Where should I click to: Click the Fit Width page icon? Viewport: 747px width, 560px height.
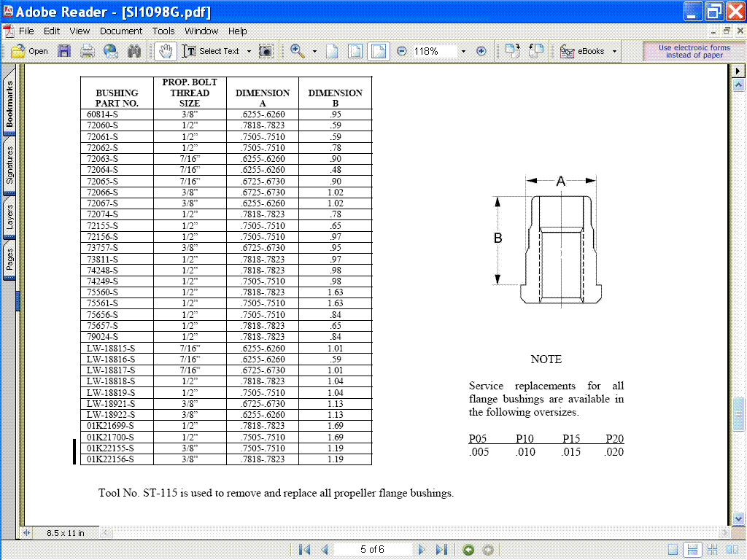coord(378,51)
